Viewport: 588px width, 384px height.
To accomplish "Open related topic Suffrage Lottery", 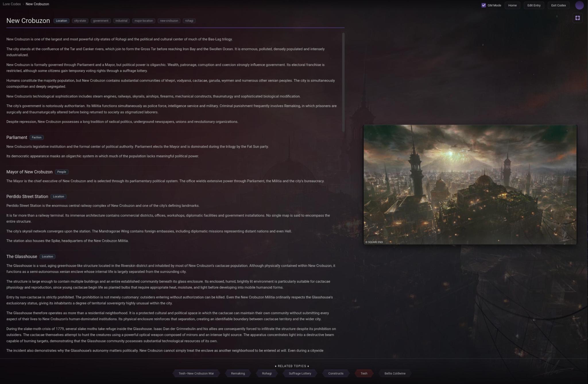I will coord(300,373).
